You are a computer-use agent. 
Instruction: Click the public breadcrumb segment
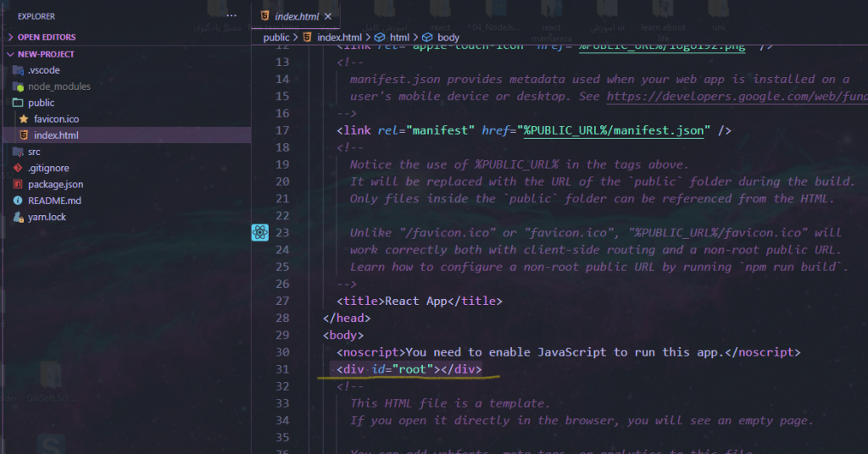point(276,37)
